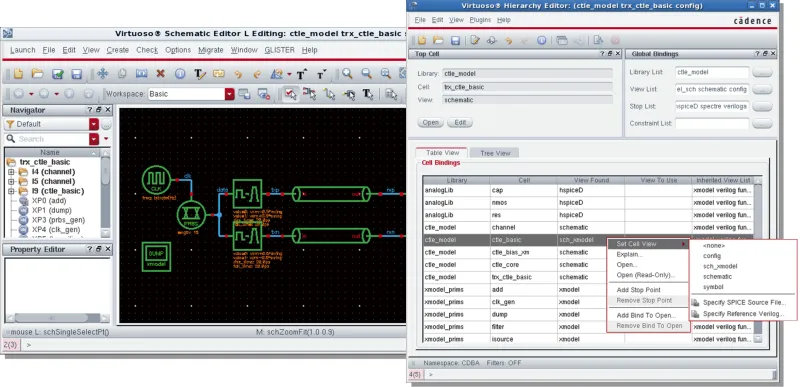This screenshot has height=387, width=800.
Task: Click Save floppy icon in Schematic Editor toolbar
Action: [77, 74]
